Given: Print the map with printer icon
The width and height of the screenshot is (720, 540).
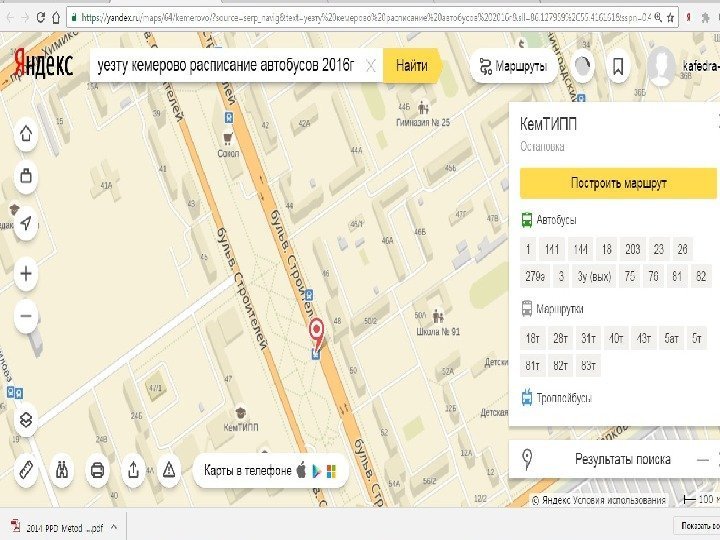Looking at the screenshot, I should (97, 470).
